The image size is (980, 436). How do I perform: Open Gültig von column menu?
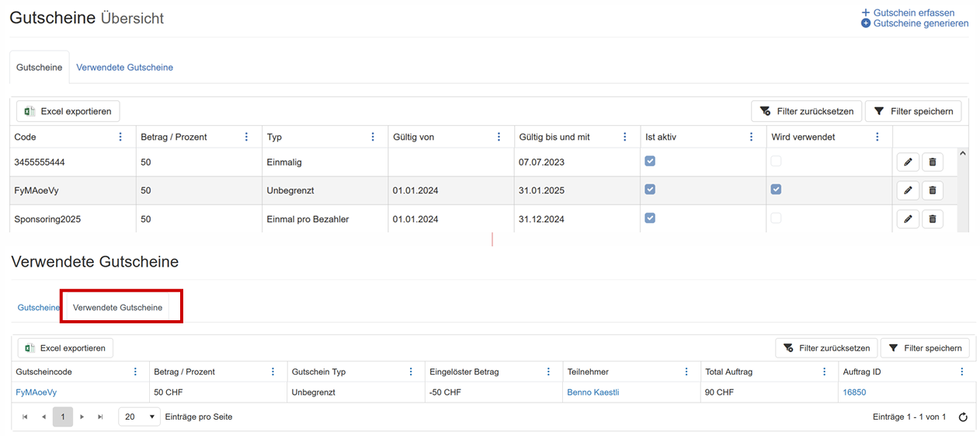[x=499, y=137]
